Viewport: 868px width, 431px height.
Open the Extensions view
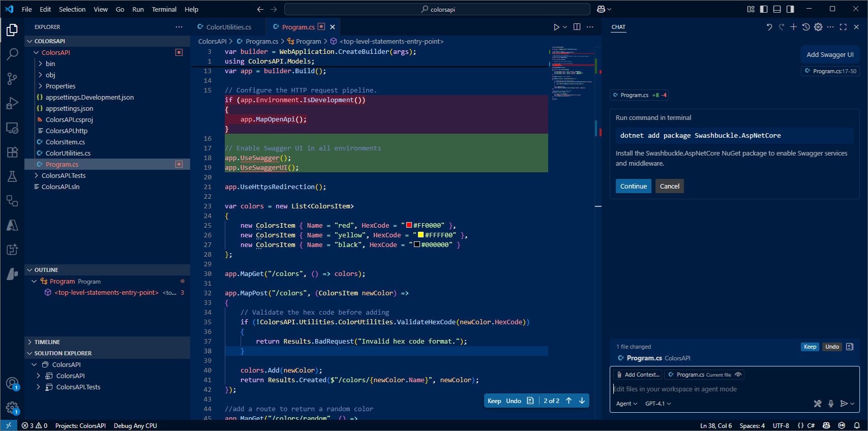click(x=12, y=152)
